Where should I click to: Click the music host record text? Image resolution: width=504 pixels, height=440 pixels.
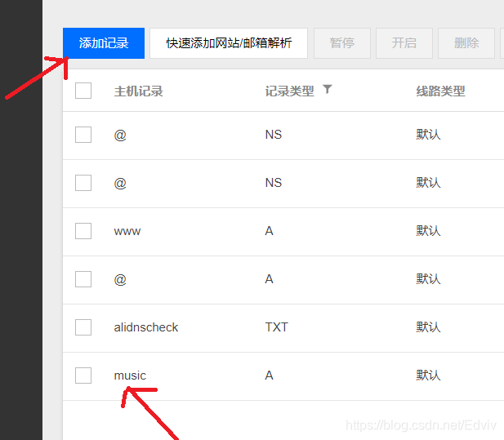[x=130, y=376]
